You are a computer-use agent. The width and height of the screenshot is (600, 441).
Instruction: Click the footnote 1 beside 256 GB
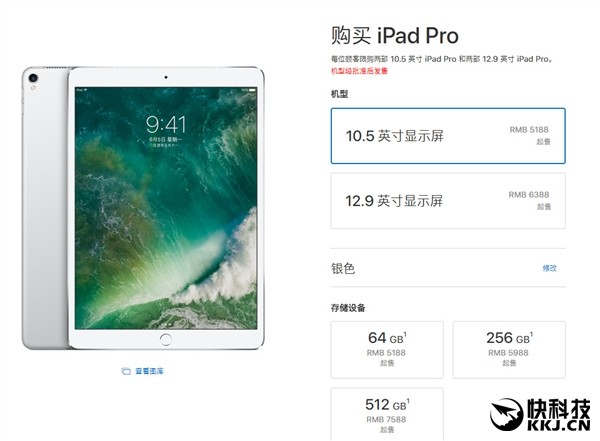(x=532, y=335)
